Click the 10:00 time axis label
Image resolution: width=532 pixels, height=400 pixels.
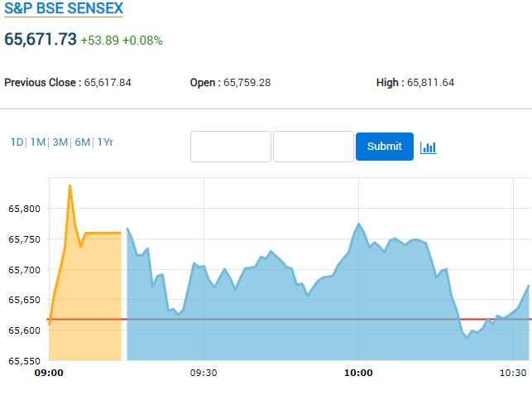click(357, 373)
